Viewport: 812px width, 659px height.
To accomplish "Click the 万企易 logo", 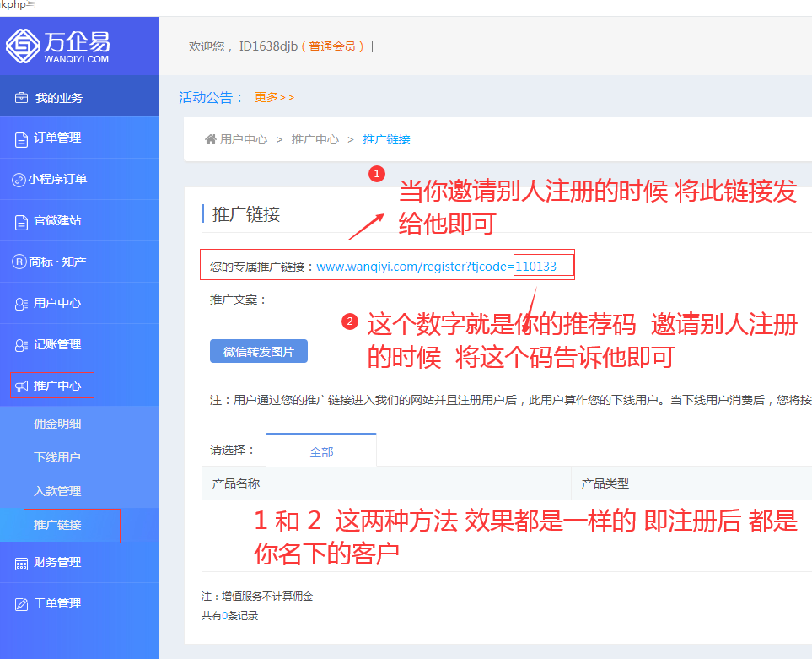I will click(x=59, y=46).
